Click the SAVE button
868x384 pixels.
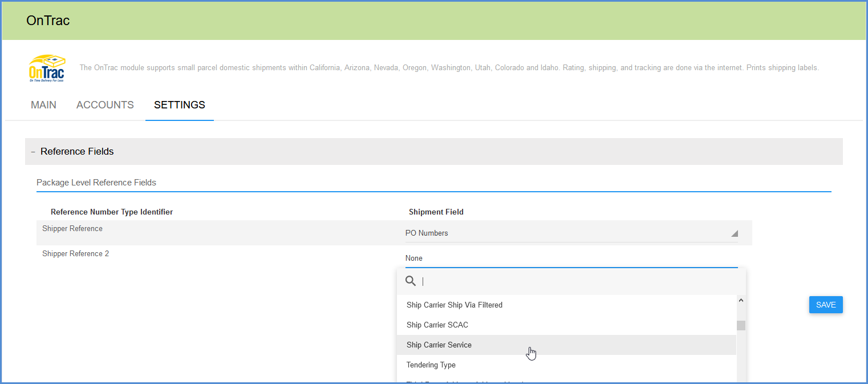pyautogui.click(x=825, y=305)
